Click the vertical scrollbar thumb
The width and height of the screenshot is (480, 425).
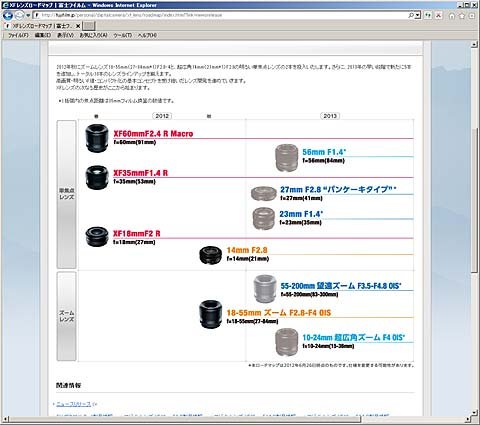pos(475,200)
